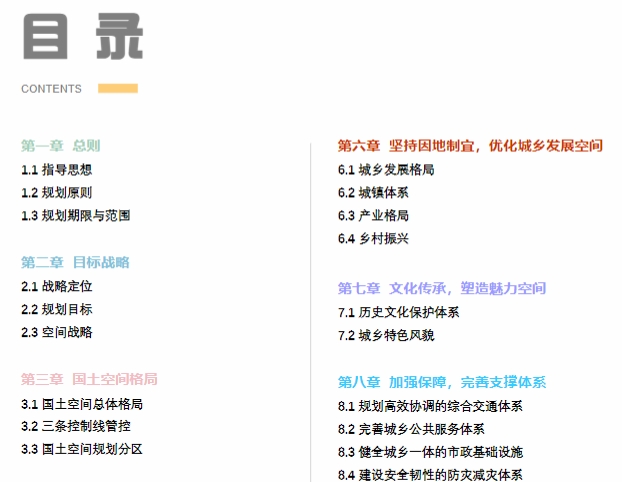This screenshot has width=622, height=482.
Task: Select entry 2.3 空间战略
Action: 57,332
